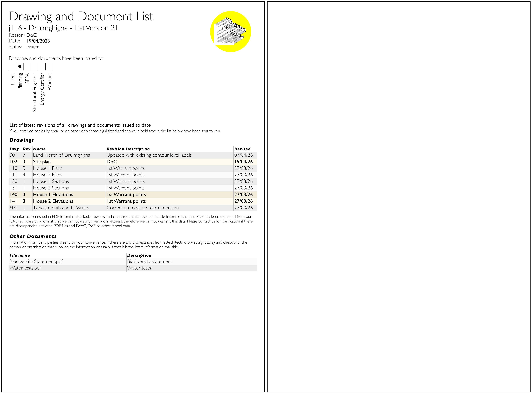Click drawing number '110'
Screen dimensions: 532x394
13,168
